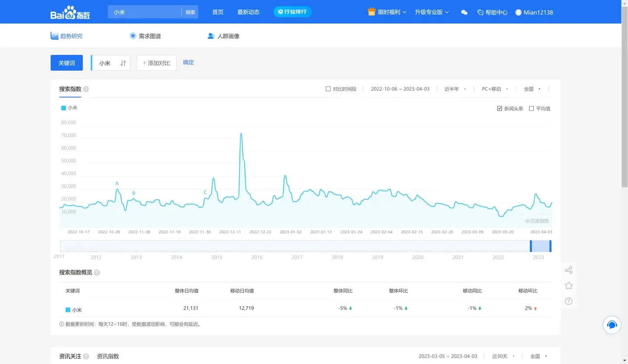This screenshot has width=628, height=364.
Task: Enable the 对比时间段 checkbox
Action: click(x=328, y=89)
